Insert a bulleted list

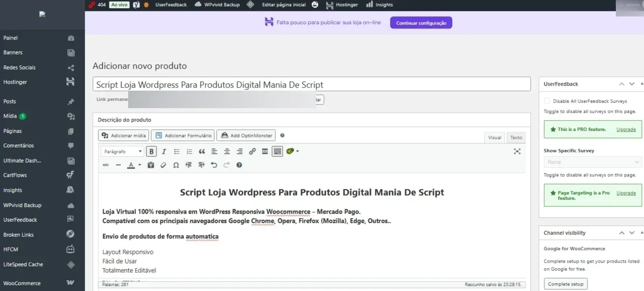pyautogui.click(x=177, y=151)
